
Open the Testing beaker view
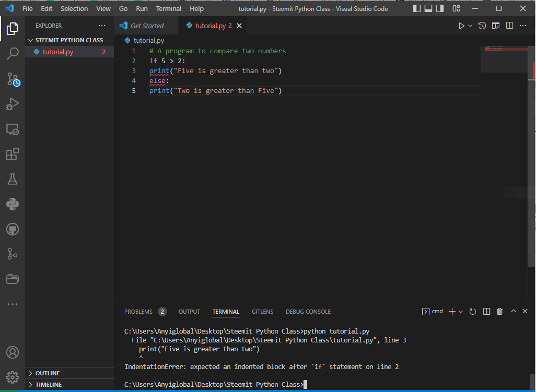[x=13, y=179]
